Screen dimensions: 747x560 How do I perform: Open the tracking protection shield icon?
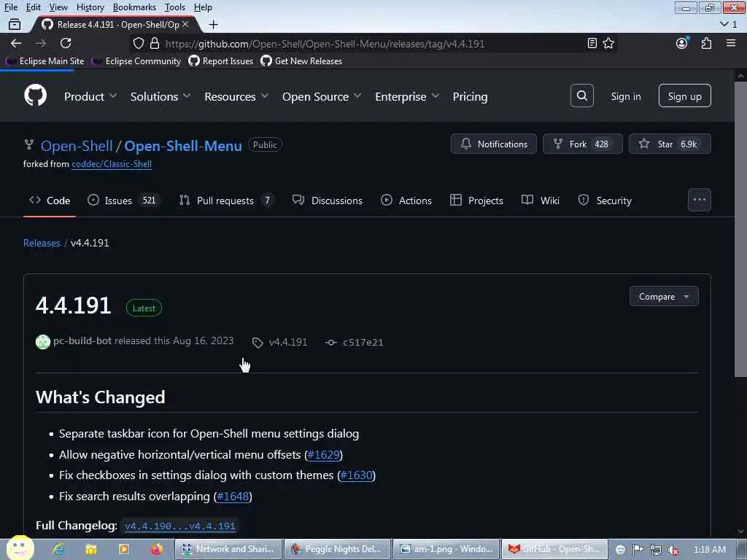point(138,43)
